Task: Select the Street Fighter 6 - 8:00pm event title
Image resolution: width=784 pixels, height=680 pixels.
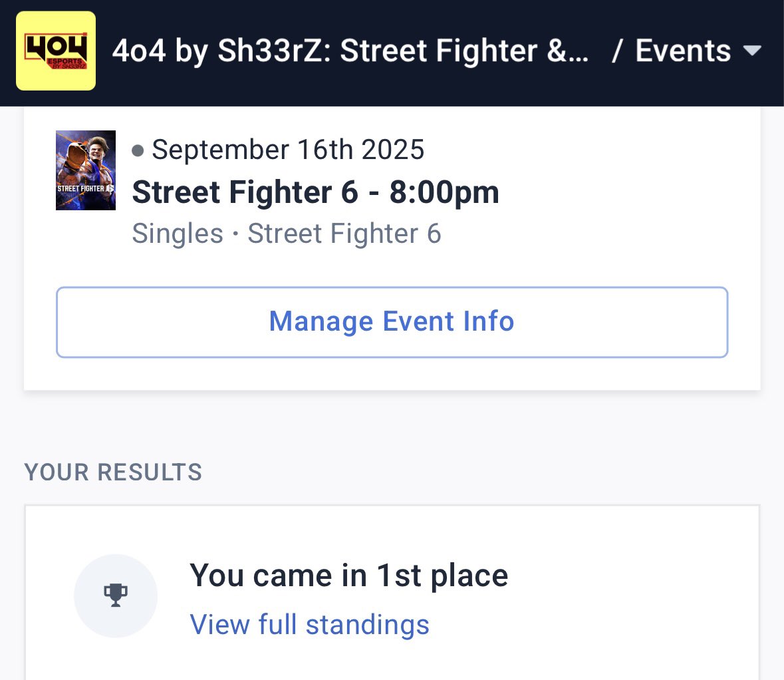Action: 315,192
